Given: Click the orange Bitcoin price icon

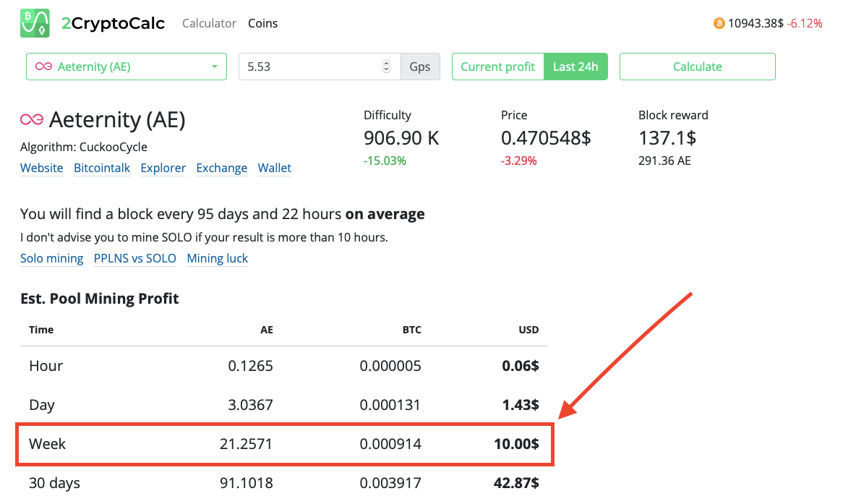Looking at the screenshot, I should tap(719, 23).
